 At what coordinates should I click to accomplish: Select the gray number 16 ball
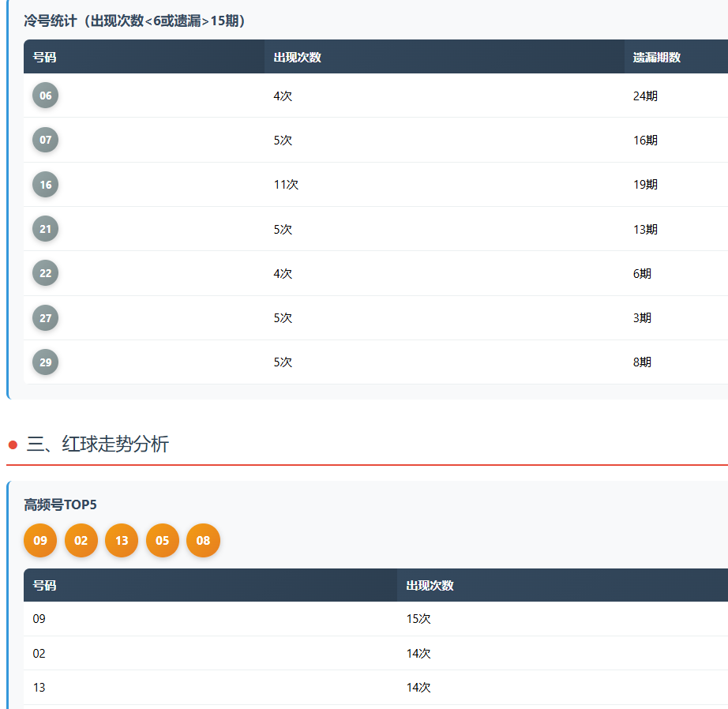pos(45,185)
